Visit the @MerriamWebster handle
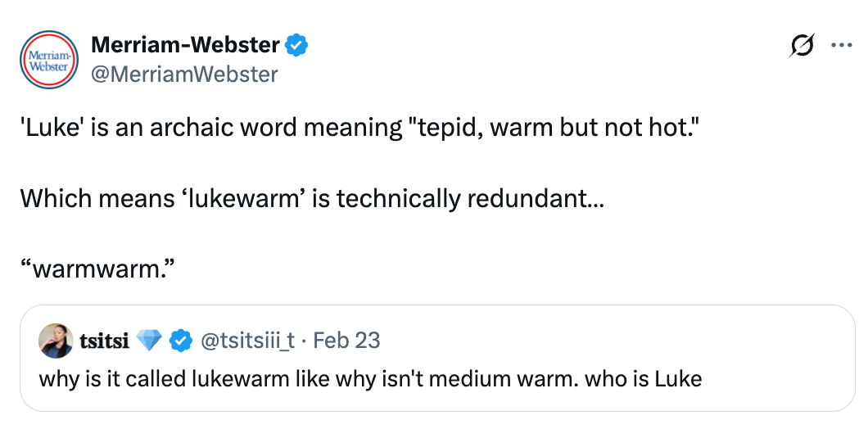 click(184, 75)
